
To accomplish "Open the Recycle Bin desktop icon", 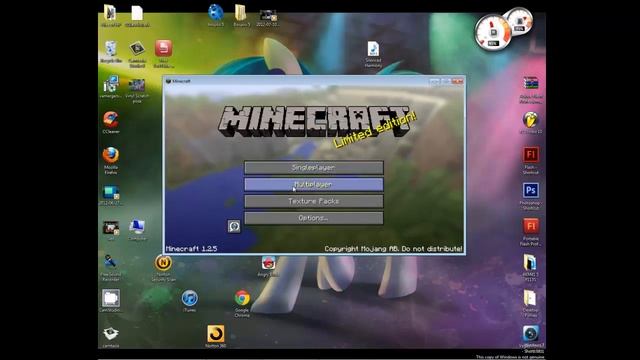I will (111, 52).
